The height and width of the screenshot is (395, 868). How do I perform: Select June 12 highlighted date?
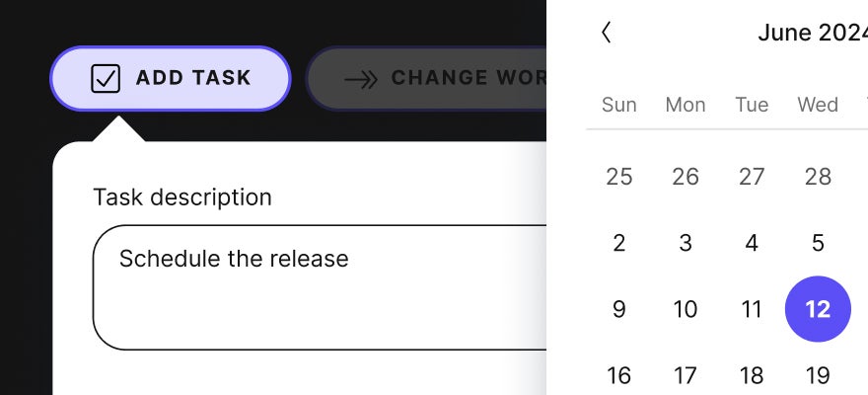[817, 309]
